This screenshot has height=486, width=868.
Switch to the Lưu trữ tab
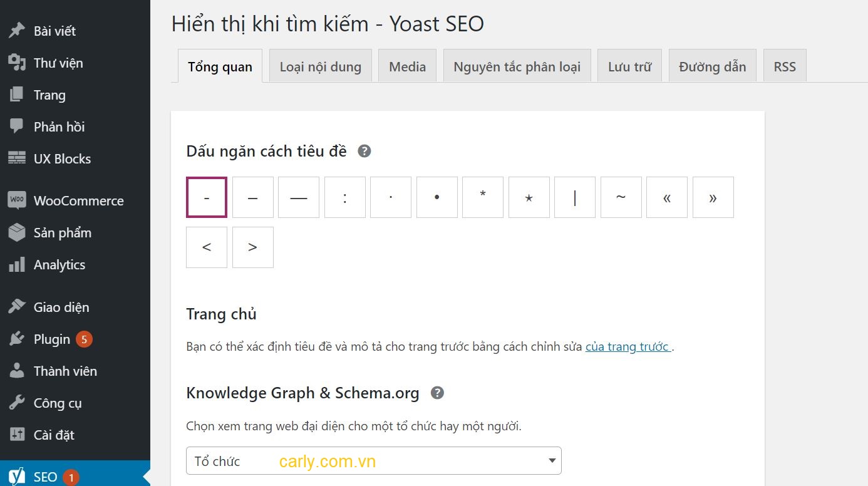pos(630,66)
